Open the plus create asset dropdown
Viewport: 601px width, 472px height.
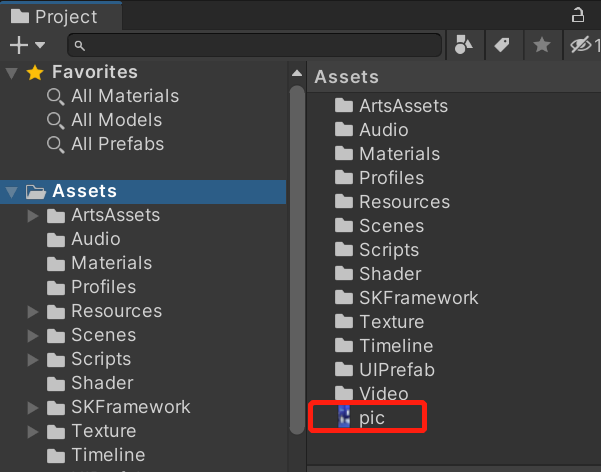(x=27, y=45)
